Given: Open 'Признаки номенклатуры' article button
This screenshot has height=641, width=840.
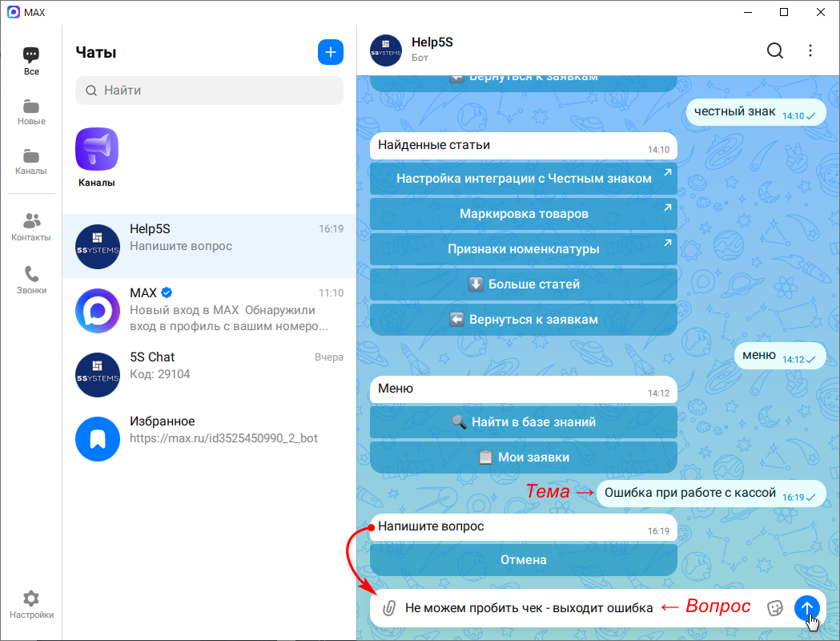Looking at the screenshot, I should coord(524,249).
